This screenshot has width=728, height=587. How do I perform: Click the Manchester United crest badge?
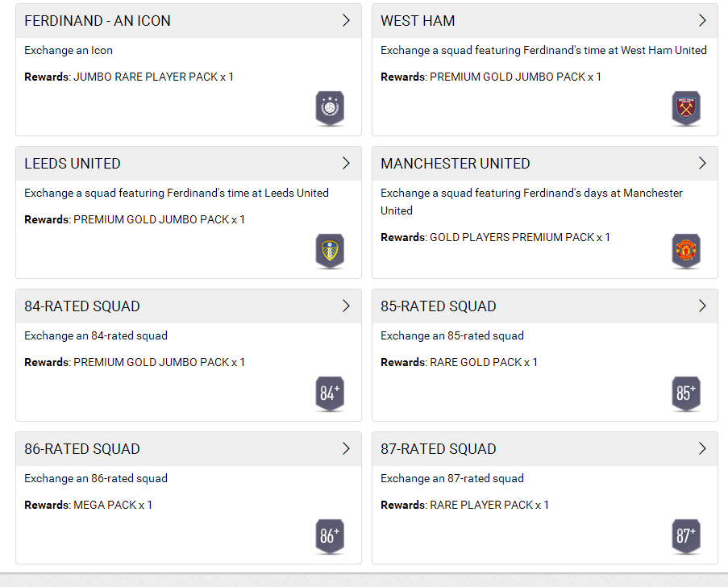[686, 251]
